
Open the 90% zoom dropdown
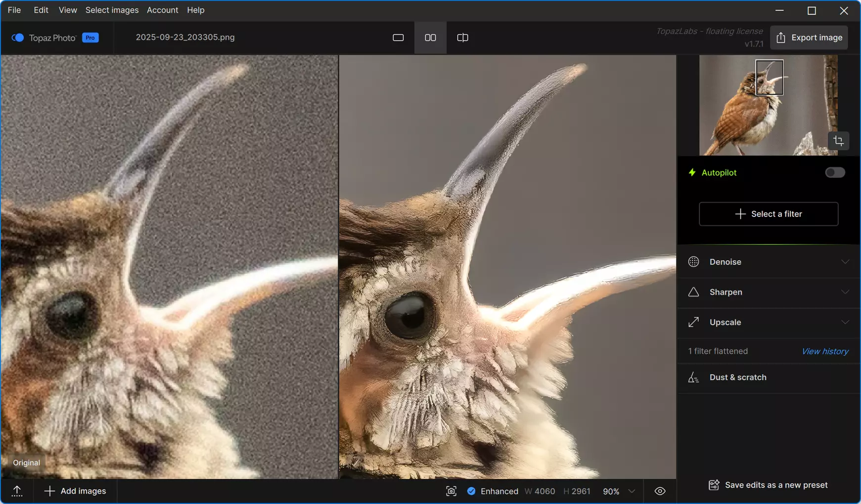point(619,491)
